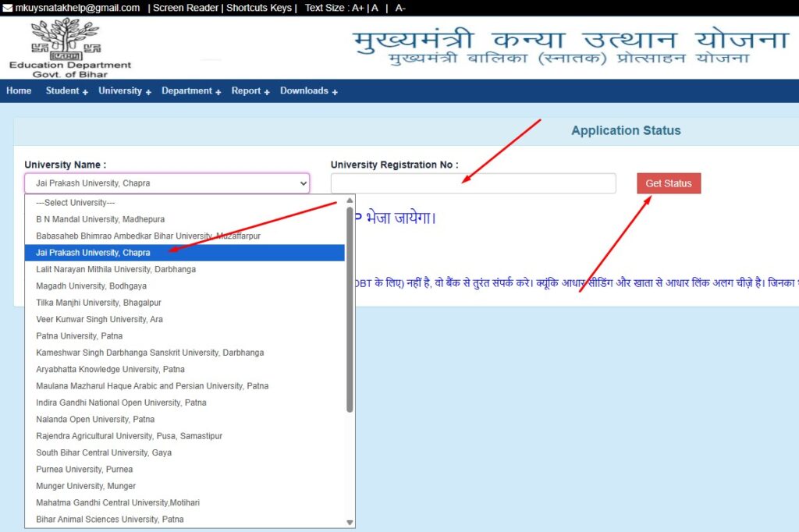The width and height of the screenshot is (799, 532).
Task: Click the University Registration No field
Action: pos(473,183)
